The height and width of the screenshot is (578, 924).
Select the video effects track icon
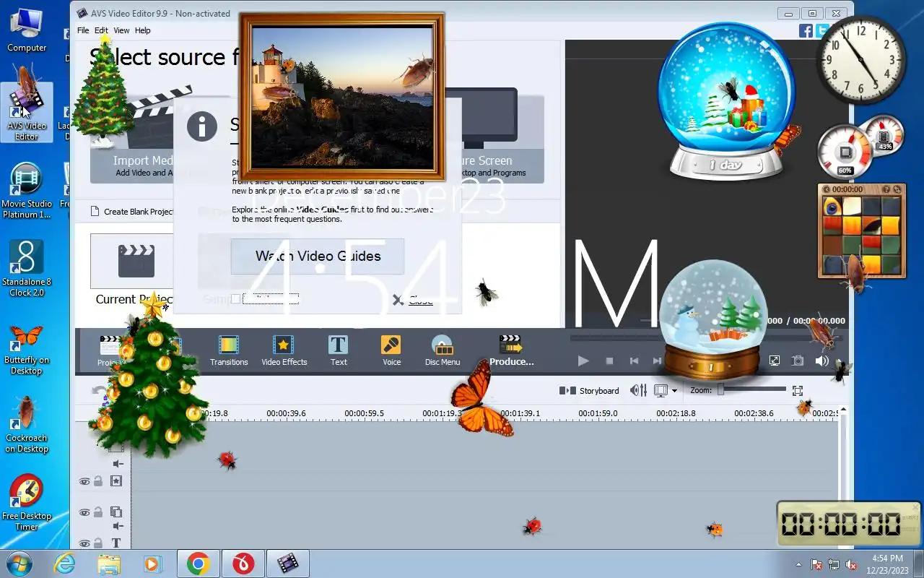click(x=115, y=480)
